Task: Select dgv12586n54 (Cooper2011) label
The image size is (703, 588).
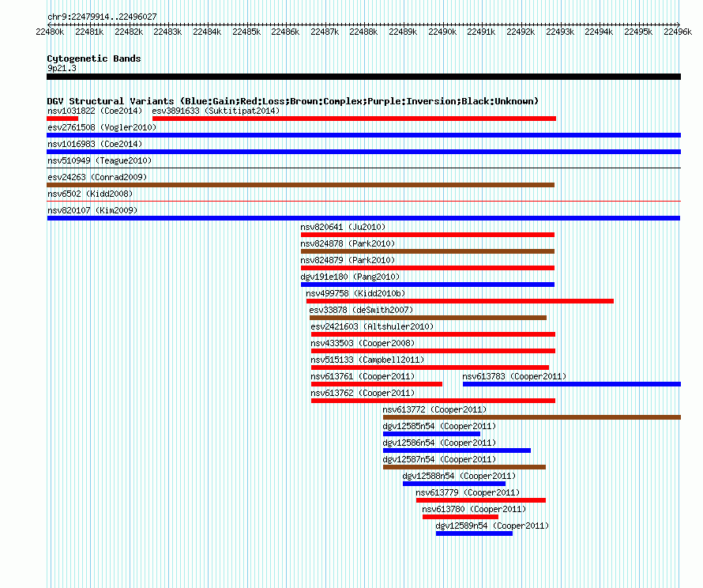Action: pyautogui.click(x=439, y=443)
